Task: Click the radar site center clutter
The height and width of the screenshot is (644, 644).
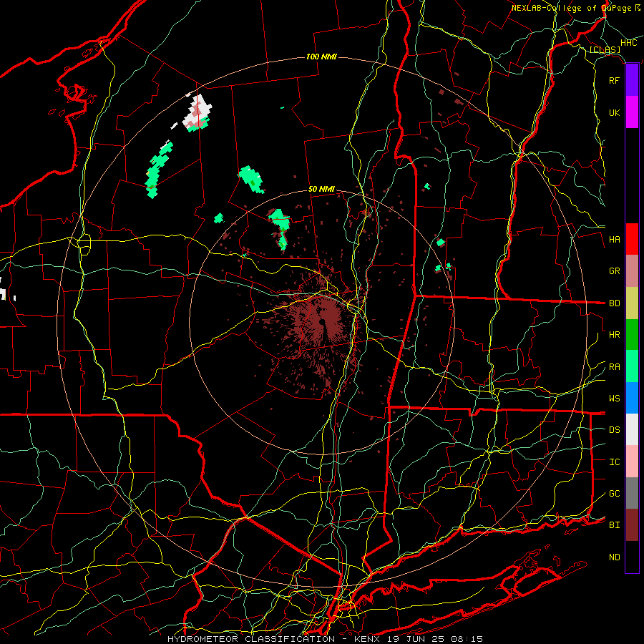Action: [x=321, y=323]
